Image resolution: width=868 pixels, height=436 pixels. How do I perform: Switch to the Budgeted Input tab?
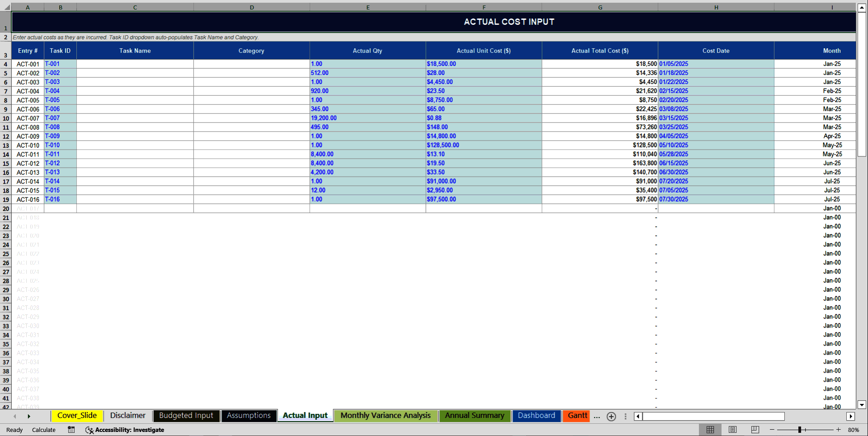click(186, 416)
